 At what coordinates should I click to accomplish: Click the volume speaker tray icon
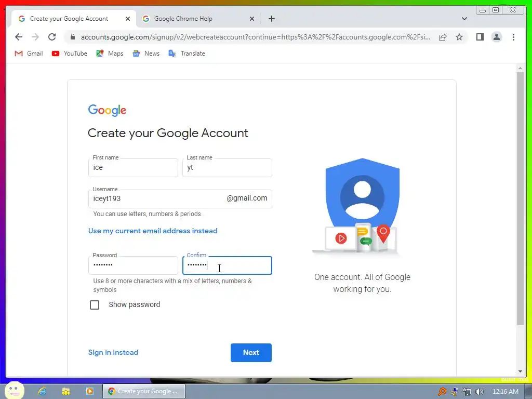coord(480,392)
